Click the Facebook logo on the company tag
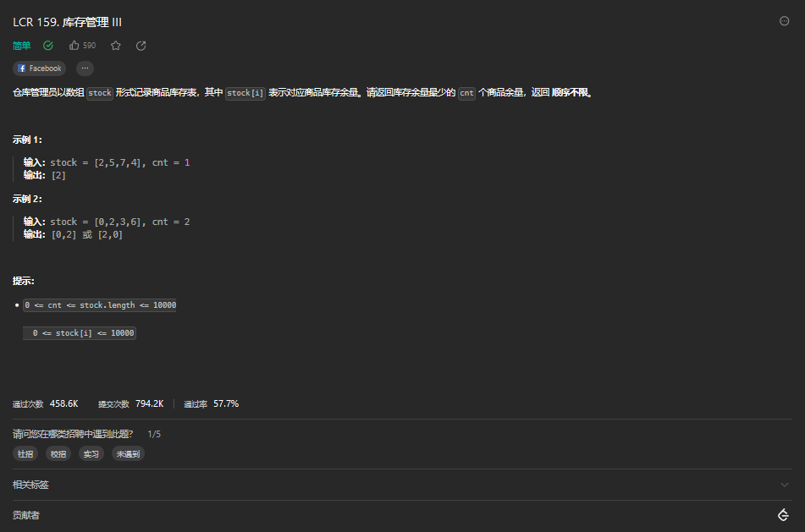The width and height of the screenshot is (805, 532). coord(21,68)
